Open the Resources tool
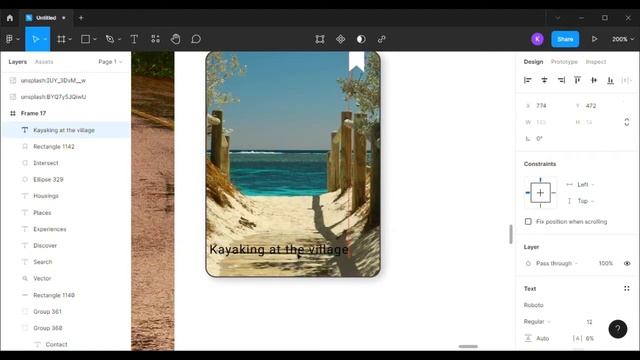This screenshot has height=360, width=640. [156, 39]
